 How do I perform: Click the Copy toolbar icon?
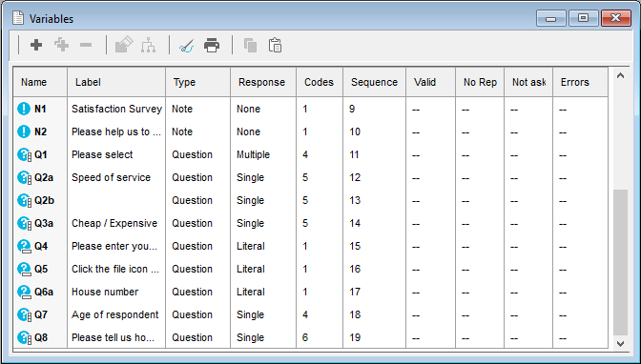click(250, 45)
